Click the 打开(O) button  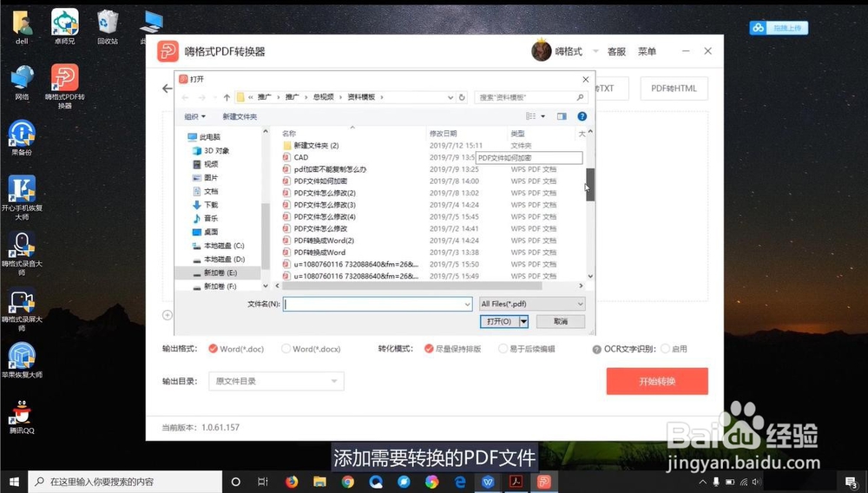pyautogui.click(x=499, y=321)
